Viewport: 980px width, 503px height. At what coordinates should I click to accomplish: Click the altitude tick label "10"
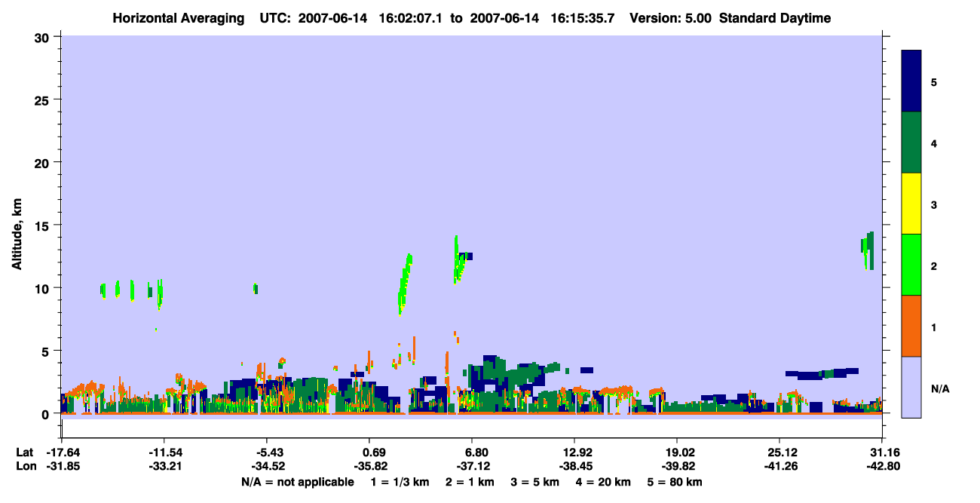44,288
